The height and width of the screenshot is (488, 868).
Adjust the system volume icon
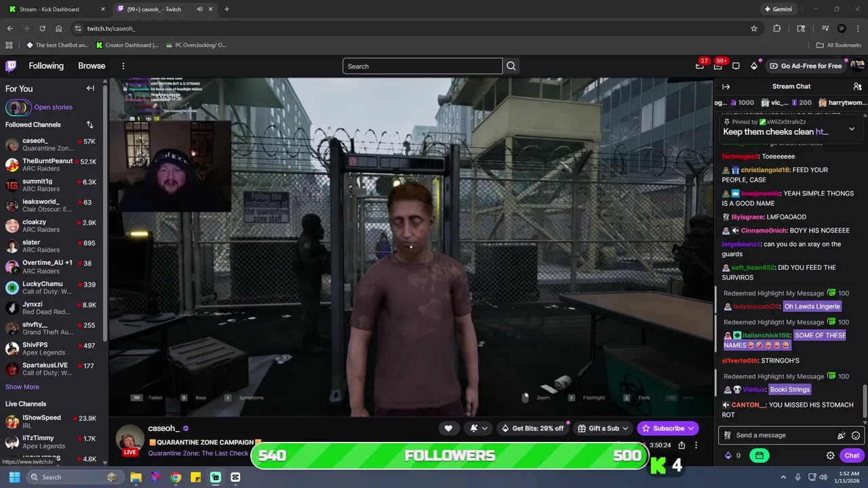823,477
